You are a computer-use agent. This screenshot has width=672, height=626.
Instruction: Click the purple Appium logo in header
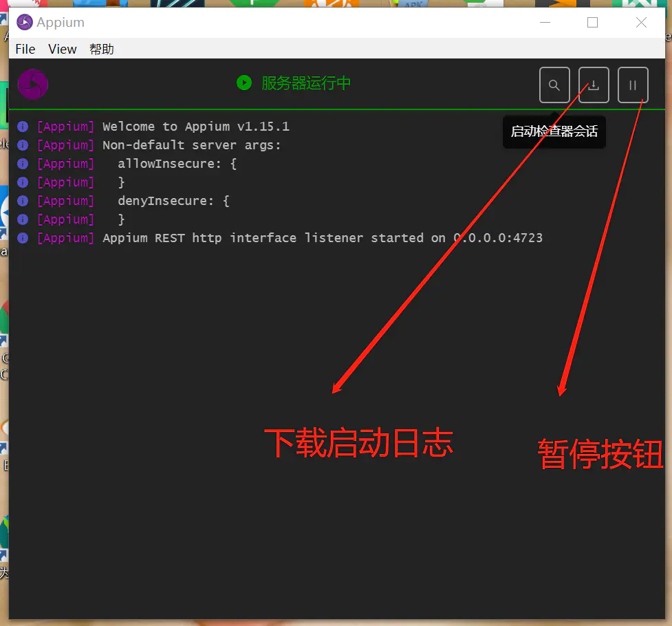coord(33,84)
